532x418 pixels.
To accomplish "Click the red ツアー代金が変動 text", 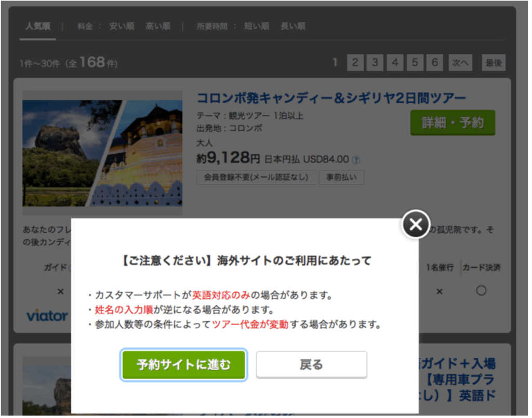I will pos(250,325).
